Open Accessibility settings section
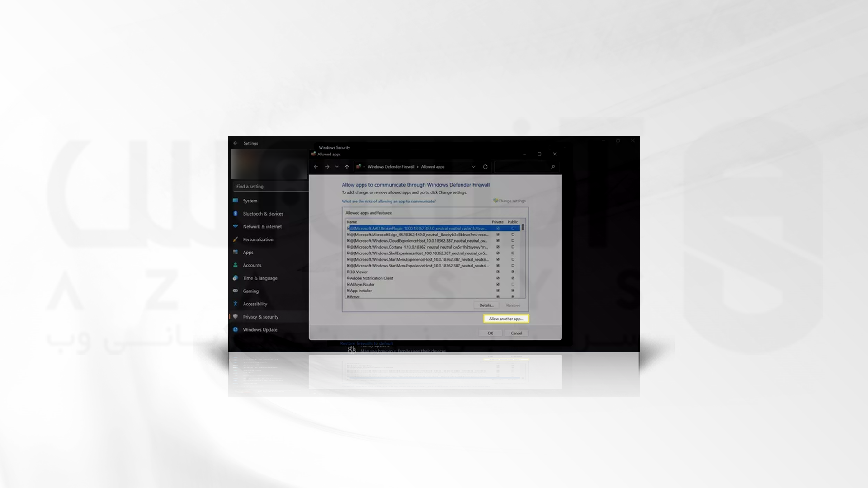Screen dimensions: 868x488 pyautogui.click(x=255, y=303)
